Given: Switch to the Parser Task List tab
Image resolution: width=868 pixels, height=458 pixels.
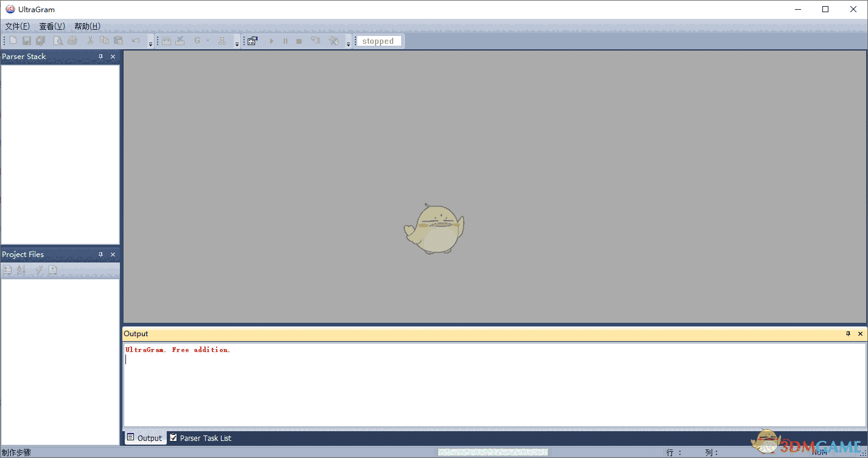Looking at the screenshot, I should tap(201, 438).
